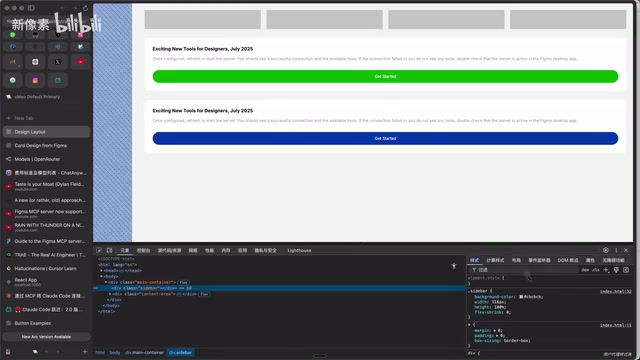Switch to Models | OpenRouter tab
This screenshot has height=360, width=640.
[x=46, y=159]
